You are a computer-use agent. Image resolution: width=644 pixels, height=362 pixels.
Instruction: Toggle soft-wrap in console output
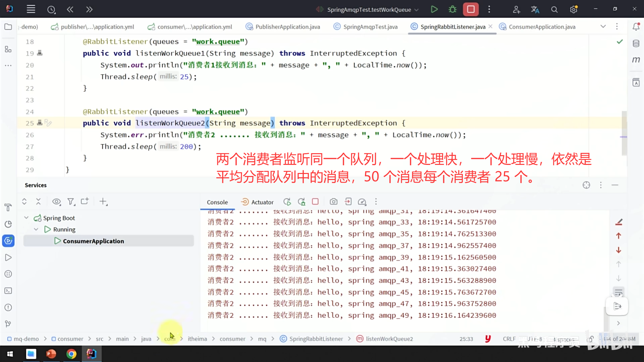point(619,292)
